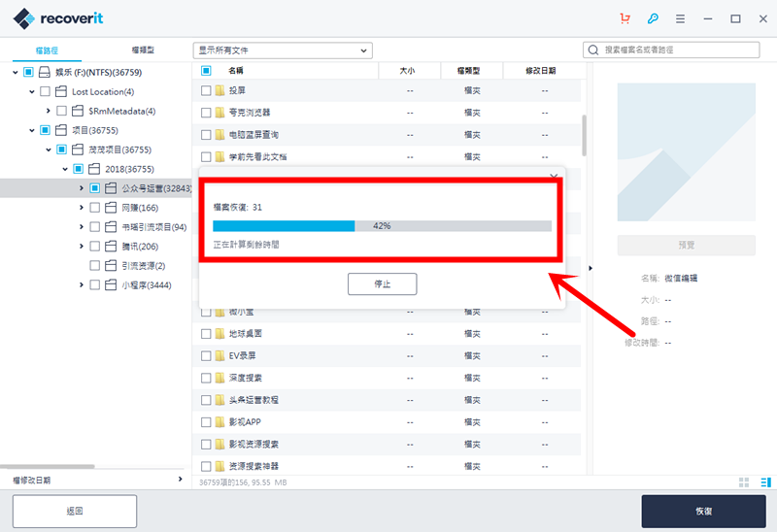Click the $RmMetadata folder icon
Screen dimensions: 777x532
pyautogui.click(x=78, y=111)
